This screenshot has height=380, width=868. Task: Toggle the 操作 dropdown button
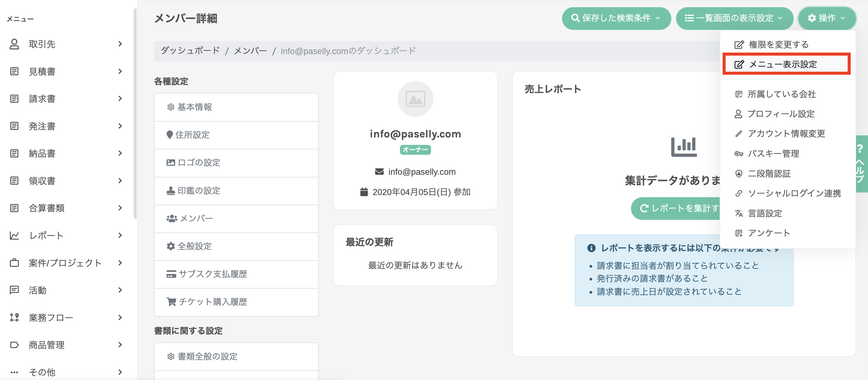click(x=827, y=18)
